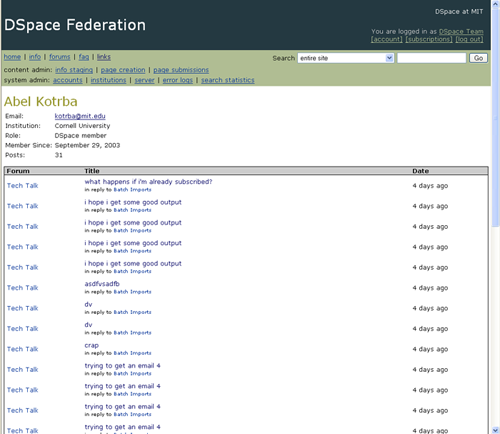500x434 pixels.
Task: Click the Forum column header
Action: coord(18,171)
